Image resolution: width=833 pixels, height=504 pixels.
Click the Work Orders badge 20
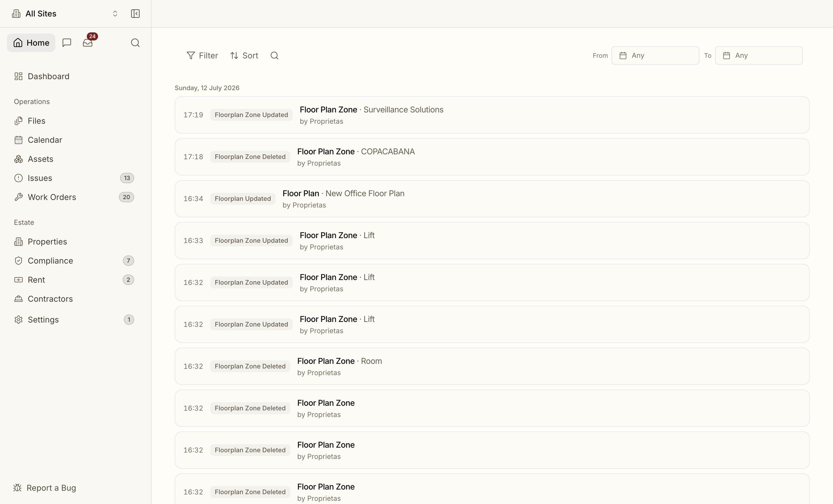(126, 197)
